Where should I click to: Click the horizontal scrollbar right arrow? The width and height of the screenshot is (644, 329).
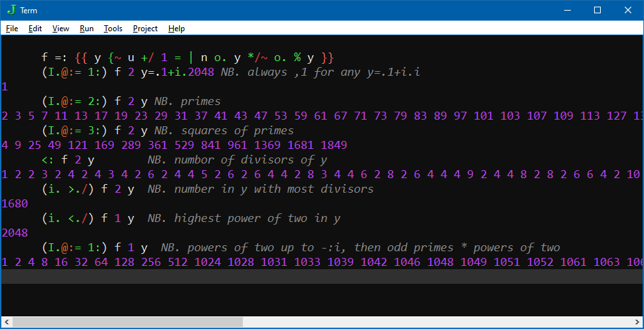[638, 322]
